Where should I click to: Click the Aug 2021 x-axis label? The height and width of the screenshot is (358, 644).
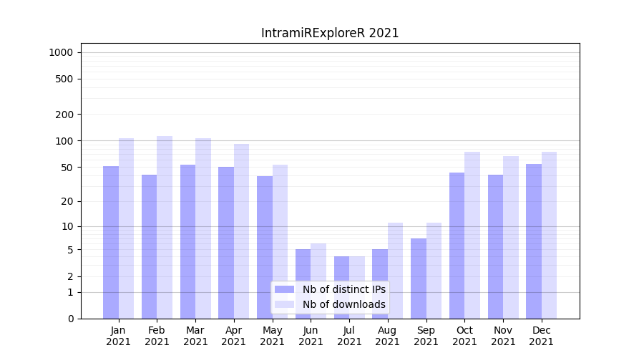pyautogui.click(x=388, y=336)
